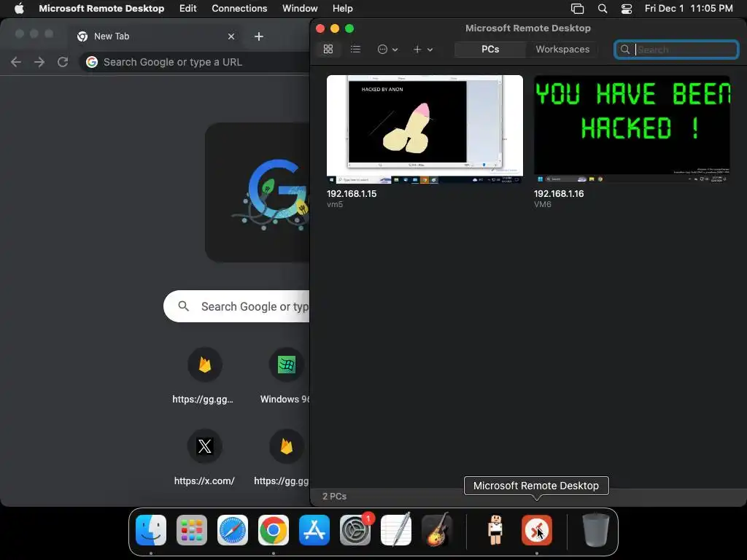Open the Microsoft Remote Desktop app menu

pyautogui.click(x=101, y=9)
